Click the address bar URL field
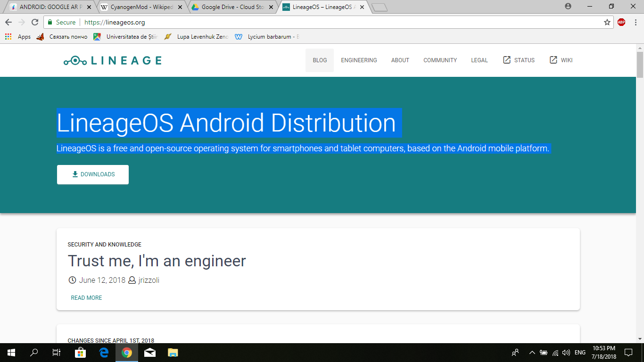The image size is (644, 362). coord(330,22)
